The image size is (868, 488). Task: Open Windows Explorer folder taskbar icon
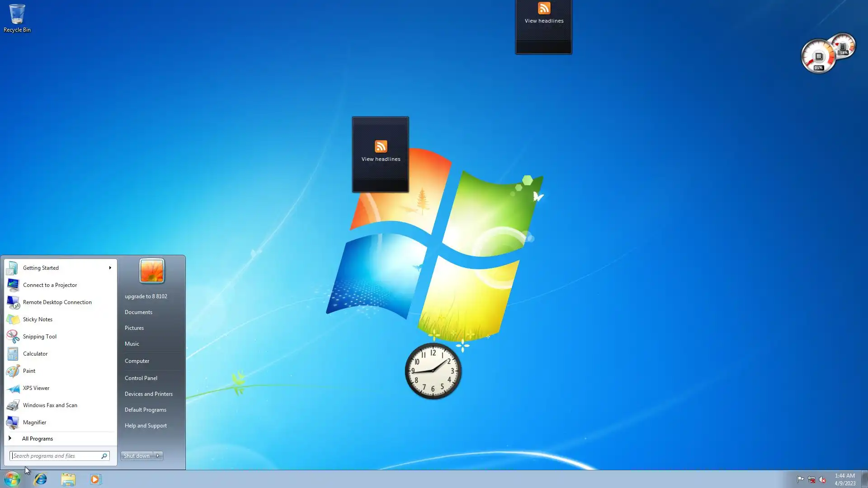(x=68, y=479)
